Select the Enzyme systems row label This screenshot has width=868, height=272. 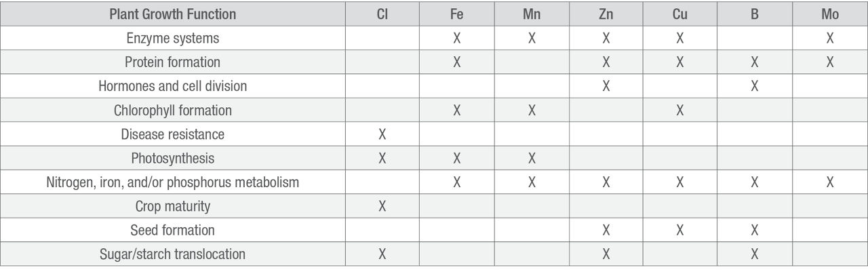[x=172, y=39]
